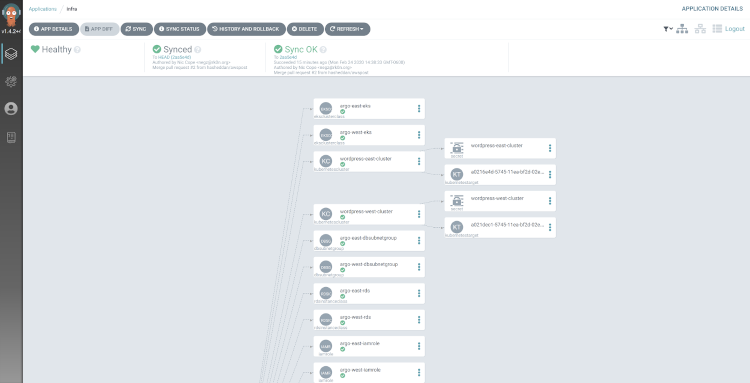Open kebab menu of wordpress-east-cluster secret node
The image size is (750, 383).
tap(550, 148)
